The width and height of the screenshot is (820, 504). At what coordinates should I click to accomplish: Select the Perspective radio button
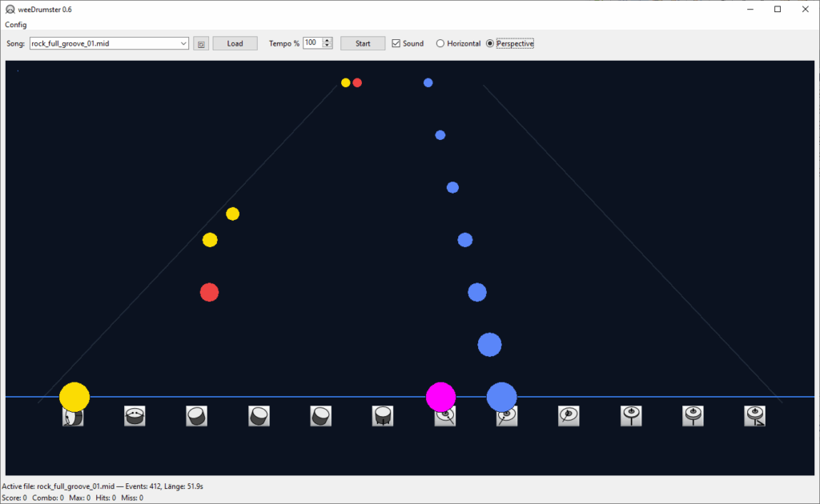tap(490, 43)
